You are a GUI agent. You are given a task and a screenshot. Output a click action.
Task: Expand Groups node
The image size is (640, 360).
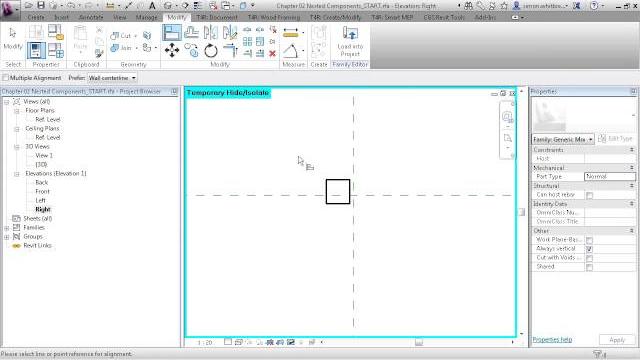7,237
